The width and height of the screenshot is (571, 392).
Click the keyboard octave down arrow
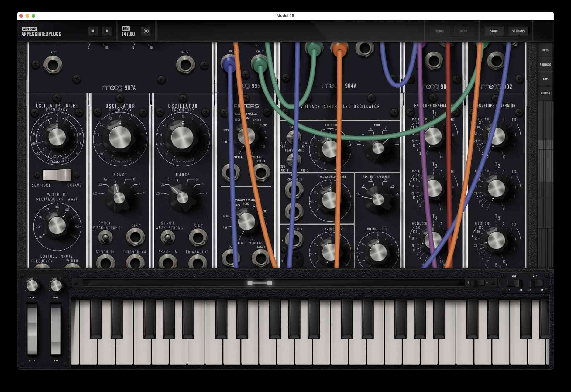468,283
